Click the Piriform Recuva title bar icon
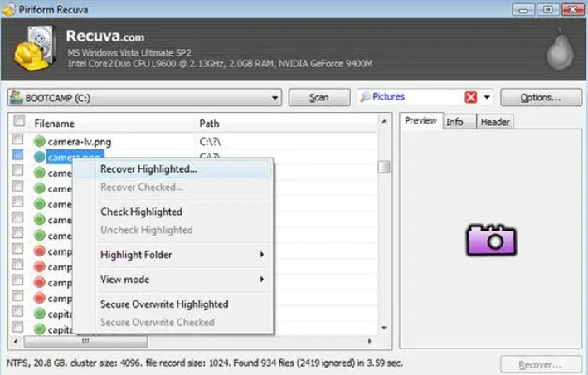 point(8,9)
